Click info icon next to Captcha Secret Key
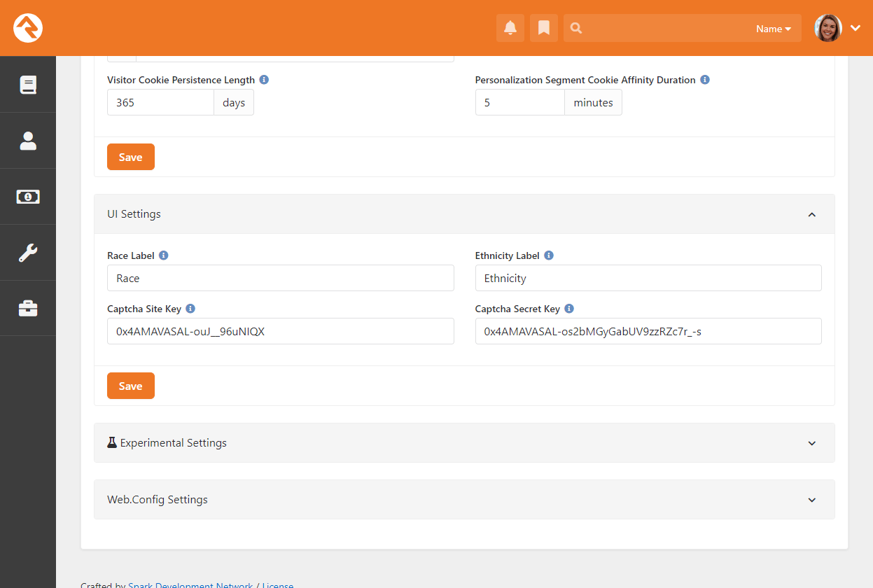873x588 pixels. click(x=569, y=309)
